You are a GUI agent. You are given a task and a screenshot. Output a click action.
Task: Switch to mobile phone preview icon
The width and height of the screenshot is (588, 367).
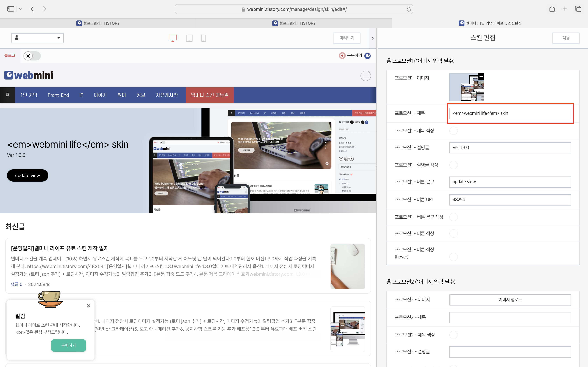tap(204, 38)
